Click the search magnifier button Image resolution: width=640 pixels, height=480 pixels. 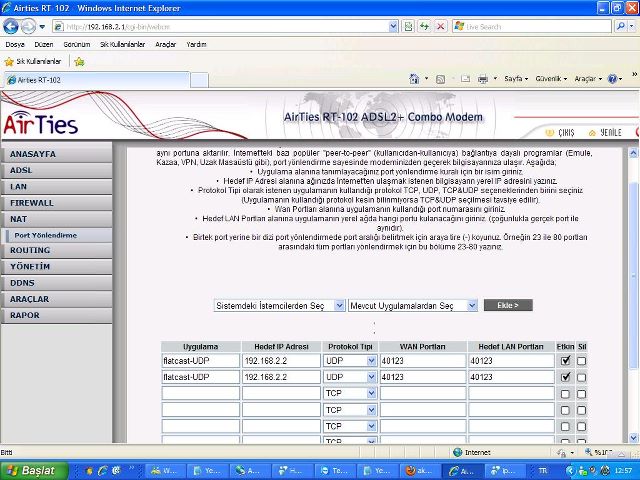(x=620, y=27)
